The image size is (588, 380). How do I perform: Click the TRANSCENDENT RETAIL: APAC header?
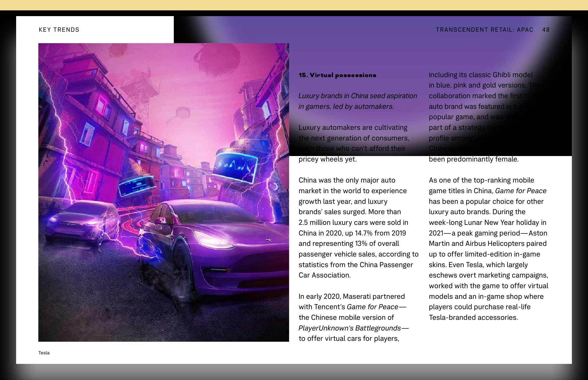[484, 30]
